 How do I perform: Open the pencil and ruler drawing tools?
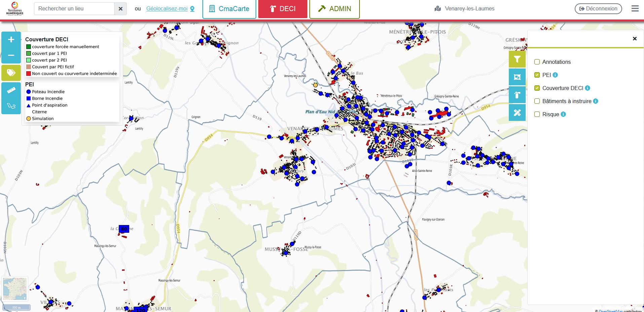coord(517,113)
